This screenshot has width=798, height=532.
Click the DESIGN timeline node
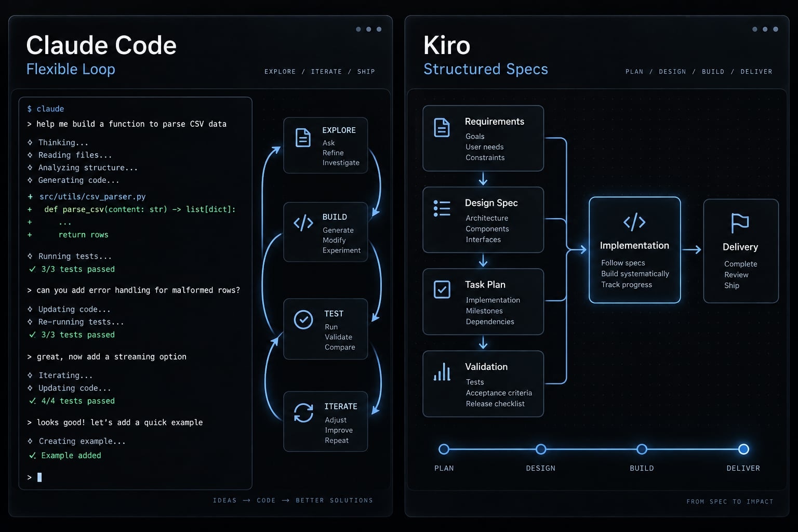click(x=541, y=449)
